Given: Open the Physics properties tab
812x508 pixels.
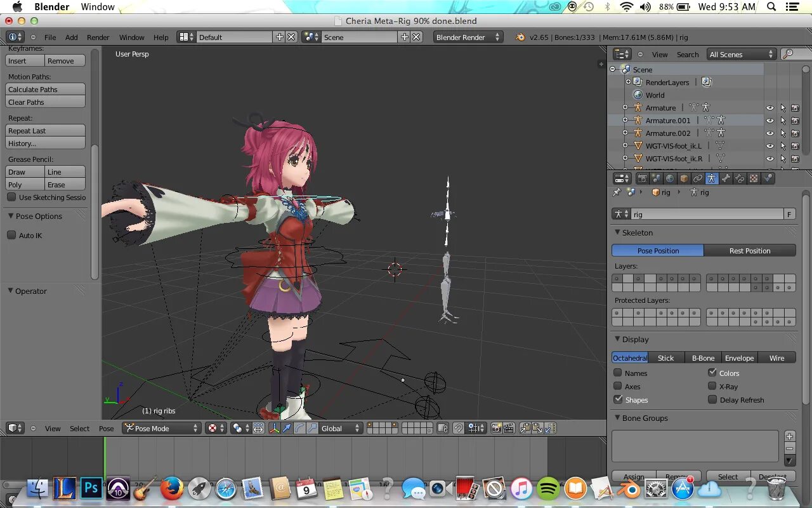Looking at the screenshot, I should pyautogui.click(x=768, y=179).
